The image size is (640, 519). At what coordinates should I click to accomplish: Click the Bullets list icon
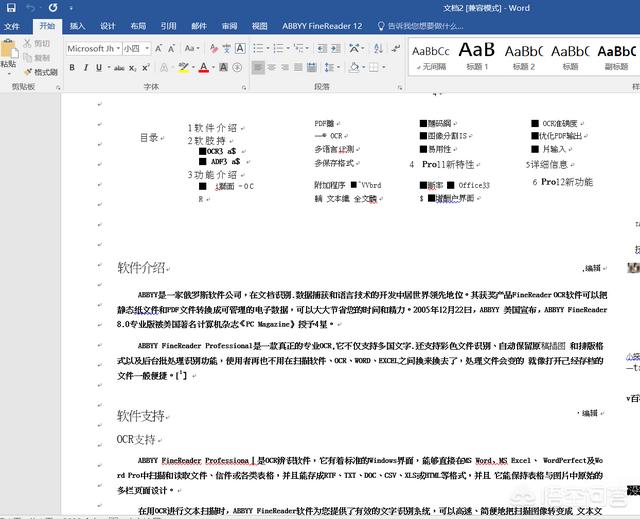pyautogui.click(x=258, y=49)
